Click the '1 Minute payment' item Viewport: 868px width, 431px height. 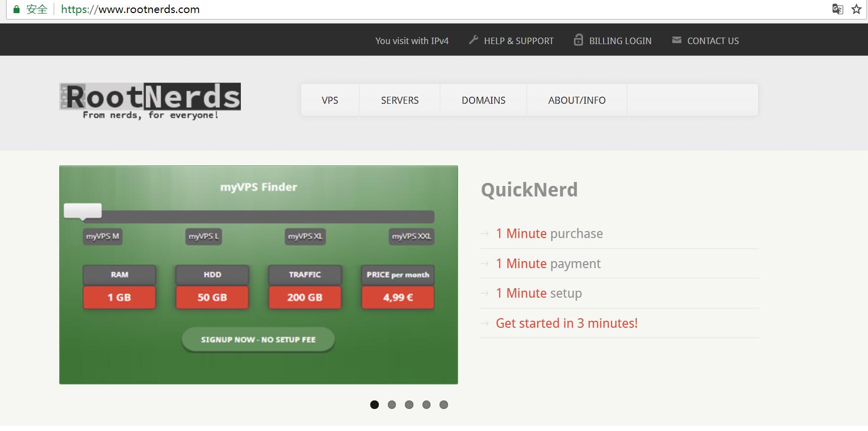(548, 264)
